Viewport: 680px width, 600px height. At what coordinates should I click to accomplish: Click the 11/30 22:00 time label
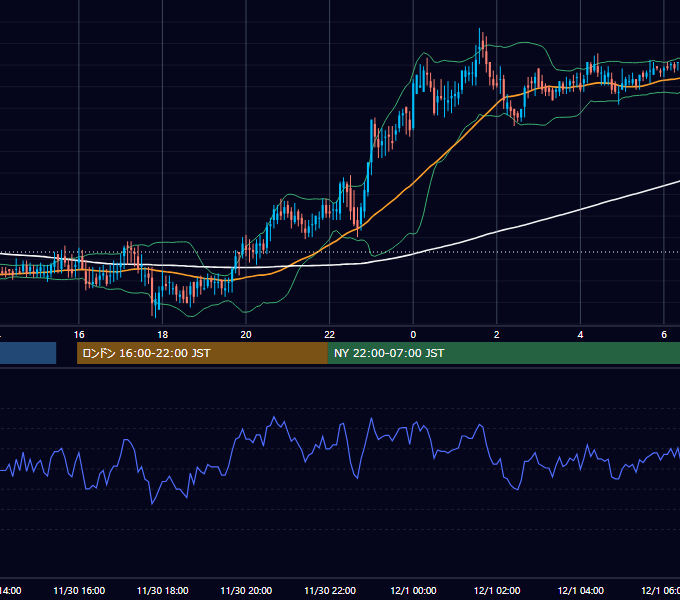tap(330, 590)
